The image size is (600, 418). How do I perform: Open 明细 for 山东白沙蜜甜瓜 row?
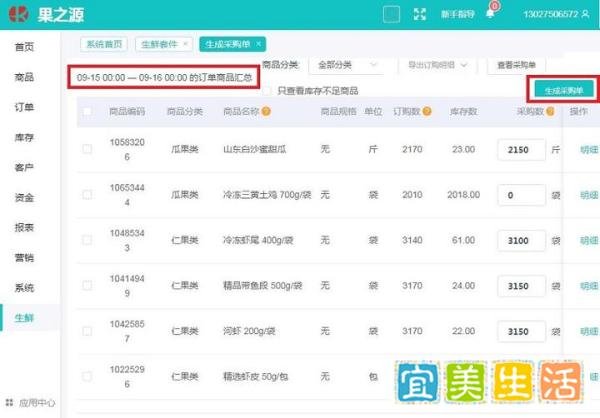click(589, 150)
